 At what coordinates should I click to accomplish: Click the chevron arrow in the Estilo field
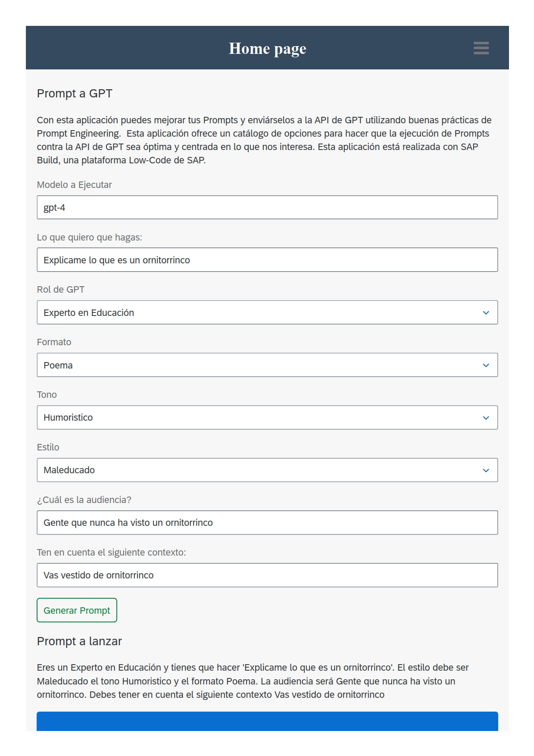point(486,470)
